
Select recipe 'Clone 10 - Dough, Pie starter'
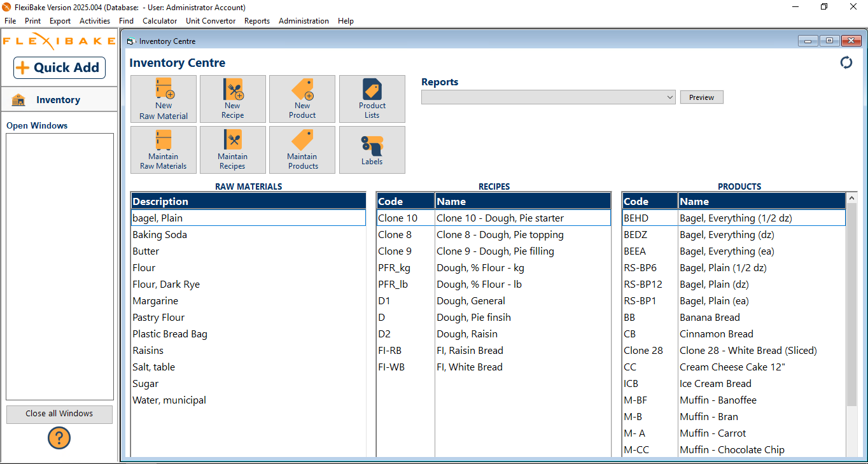pyautogui.click(x=494, y=218)
